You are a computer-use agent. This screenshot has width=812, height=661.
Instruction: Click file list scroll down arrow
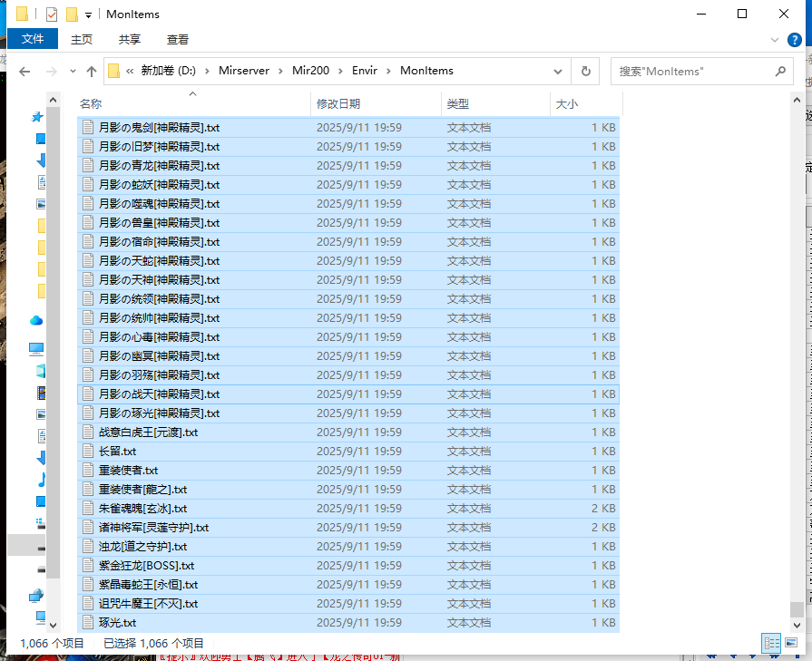pos(797,626)
